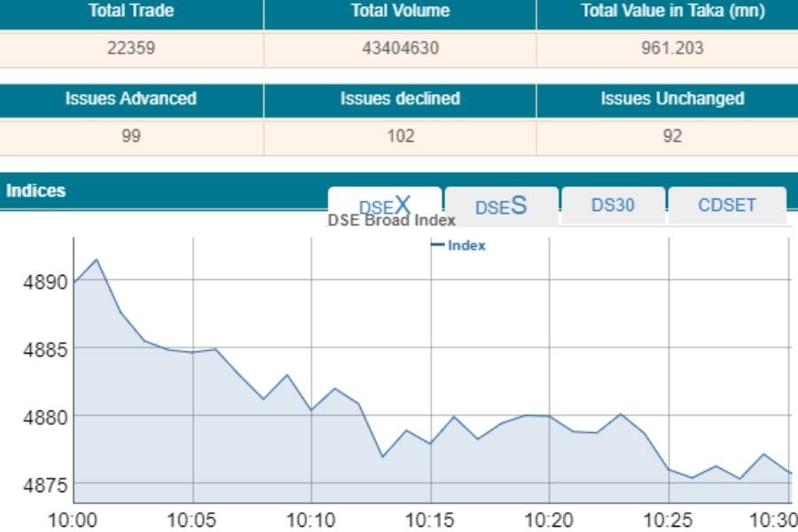Show the CDSET index chart tab
Image resolution: width=798 pixels, height=532 pixels.
[x=727, y=205]
